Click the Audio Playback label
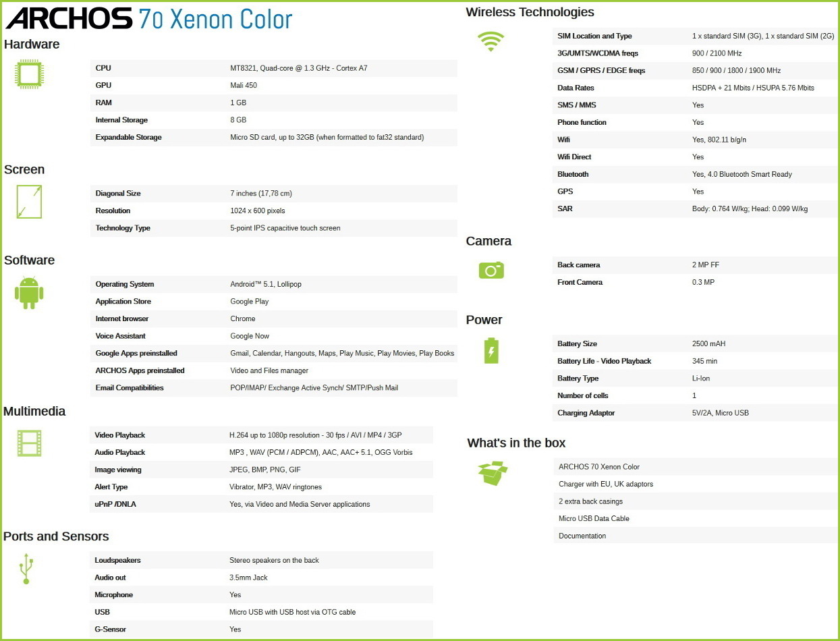Screen dimensions: 840x641 click(119, 453)
